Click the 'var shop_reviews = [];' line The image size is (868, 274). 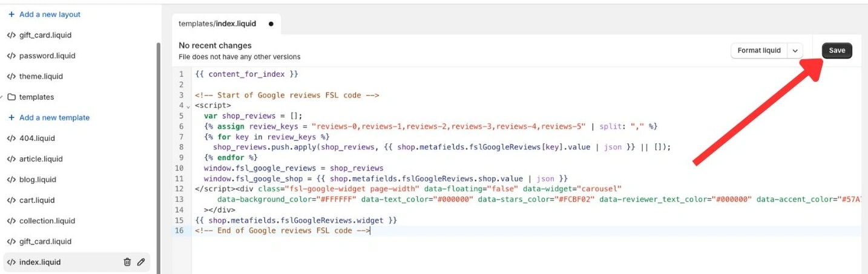click(253, 116)
